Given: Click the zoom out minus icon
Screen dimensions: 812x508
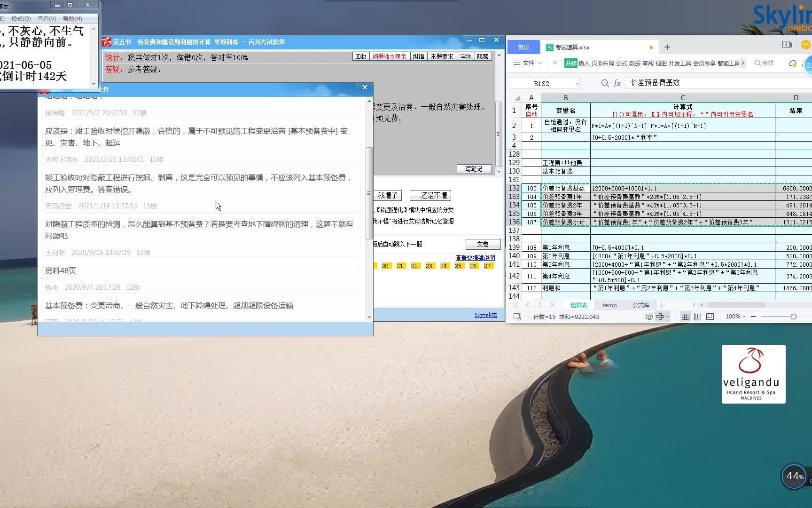Looking at the screenshot, I should pyautogui.click(x=753, y=317).
